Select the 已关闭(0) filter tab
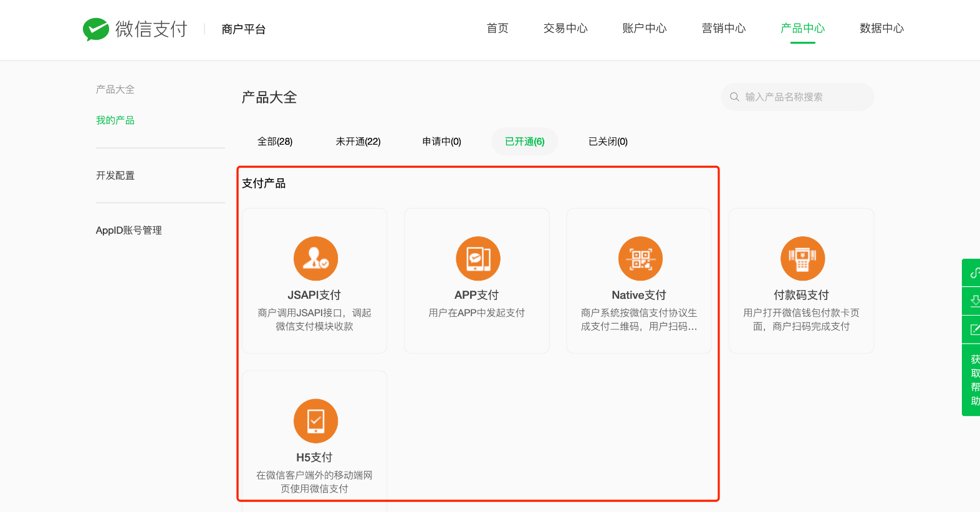 coord(608,142)
